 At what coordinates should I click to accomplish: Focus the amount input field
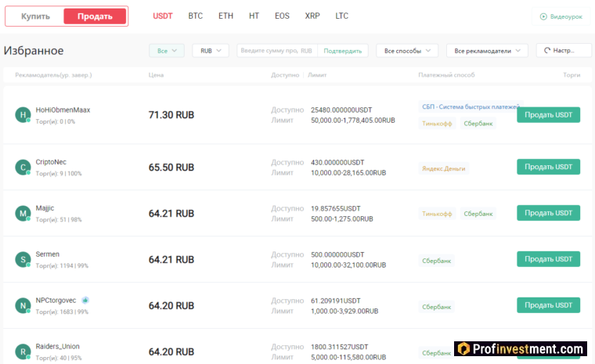277,50
